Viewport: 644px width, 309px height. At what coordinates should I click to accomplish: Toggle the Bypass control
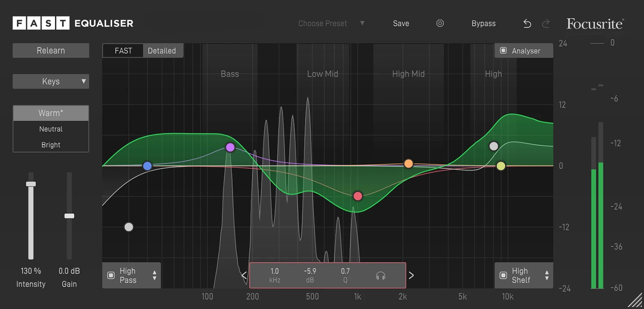pos(484,24)
